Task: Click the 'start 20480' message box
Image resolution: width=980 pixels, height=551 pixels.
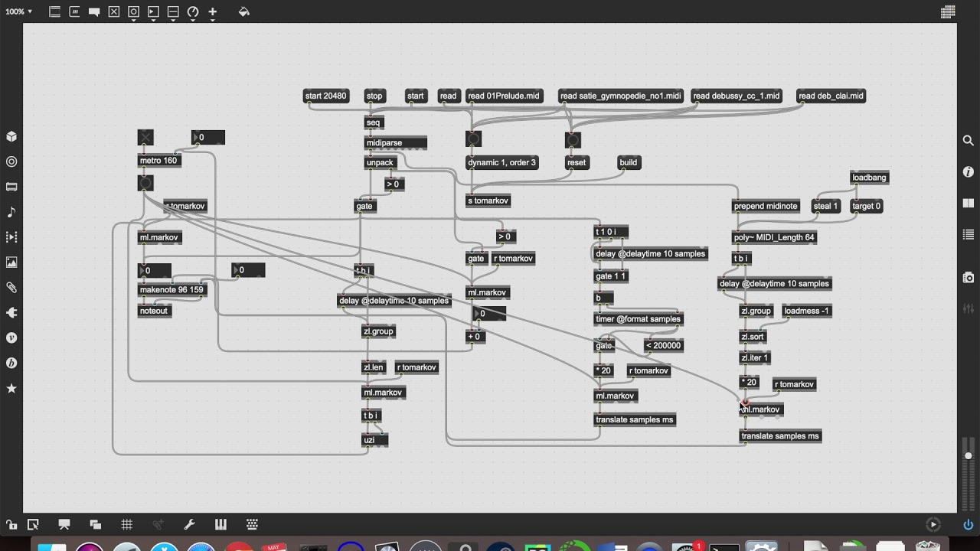Action: click(x=325, y=96)
